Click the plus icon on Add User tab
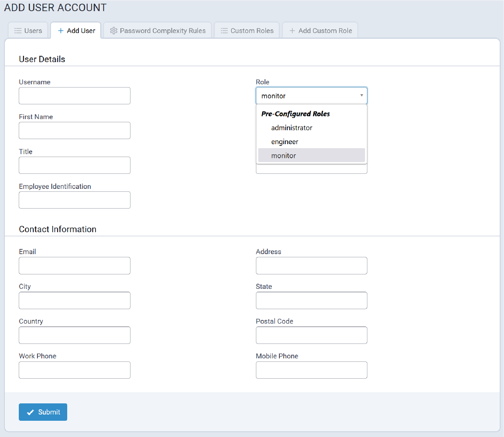This screenshot has width=504, height=437. point(61,31)
